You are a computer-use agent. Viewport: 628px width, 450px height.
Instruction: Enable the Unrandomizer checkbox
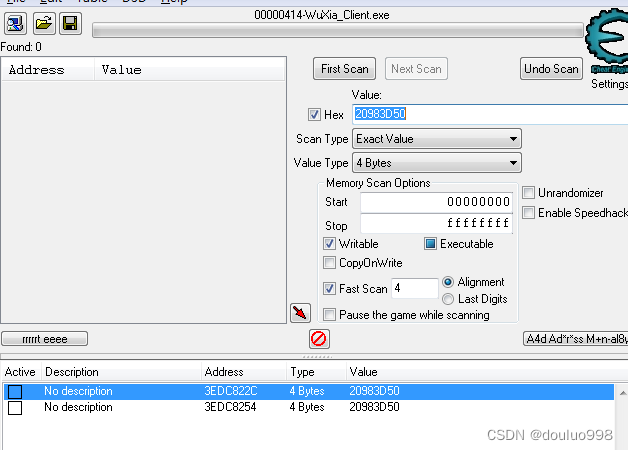(528, 193)
